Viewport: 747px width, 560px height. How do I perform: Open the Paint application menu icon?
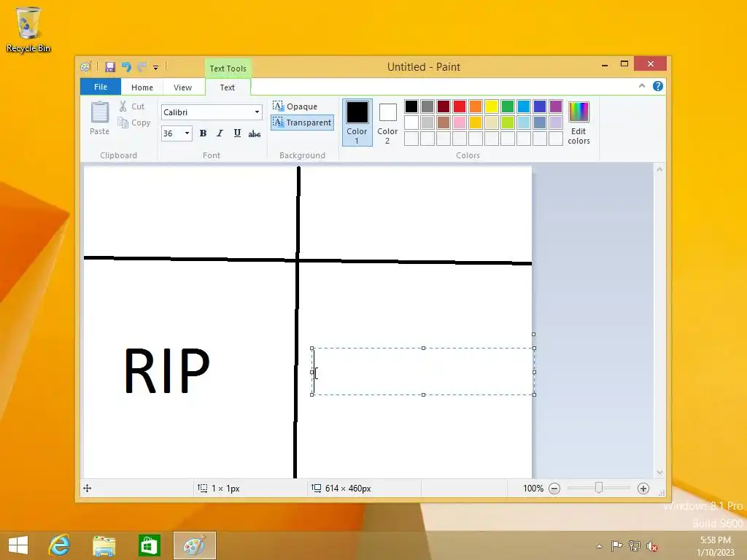pyautogui.click(x=86, y=67)
